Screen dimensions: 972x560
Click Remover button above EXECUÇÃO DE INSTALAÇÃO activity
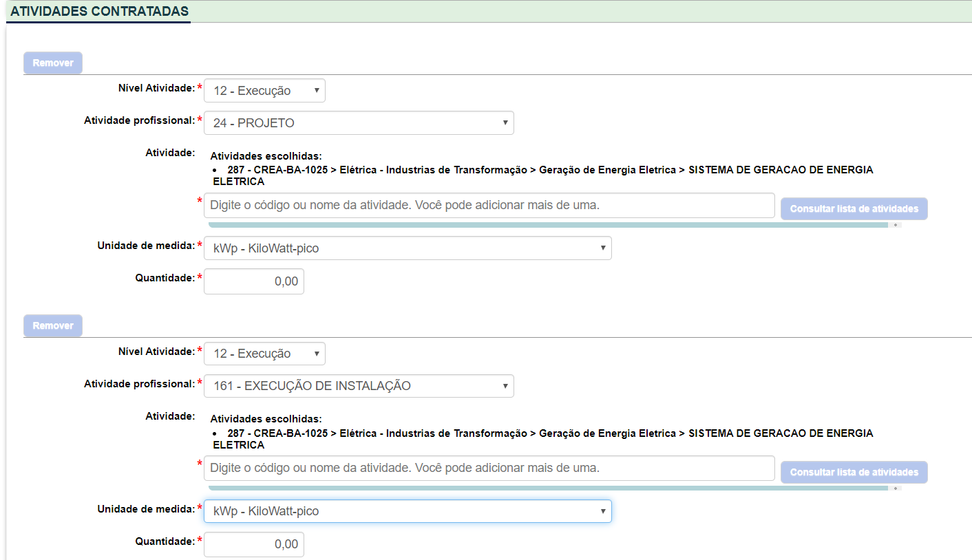point(53,325)
